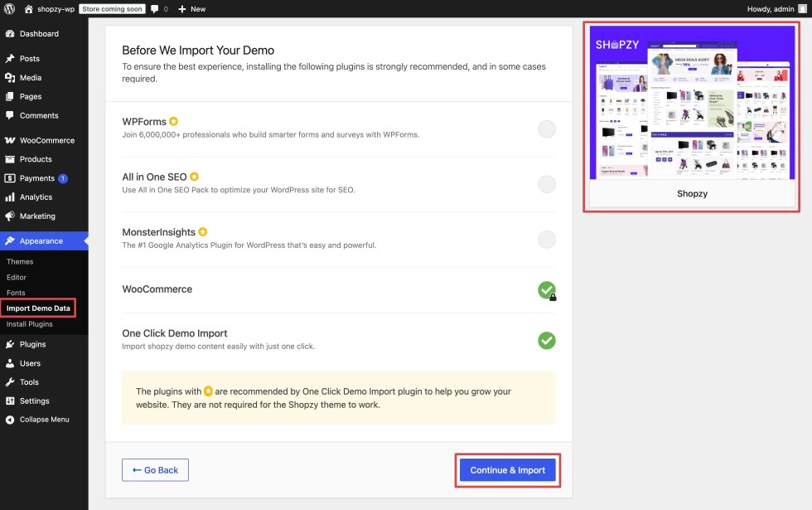The width and height of the screenshot is (812, 510).
Task: Click the WooCommerce plugin name in list
Action: point(157,289)
